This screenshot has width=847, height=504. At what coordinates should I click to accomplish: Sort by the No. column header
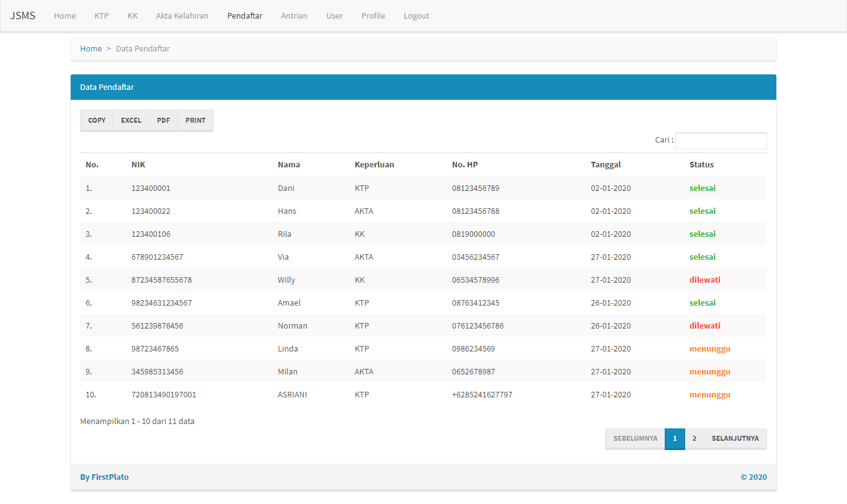click(92, 164)
